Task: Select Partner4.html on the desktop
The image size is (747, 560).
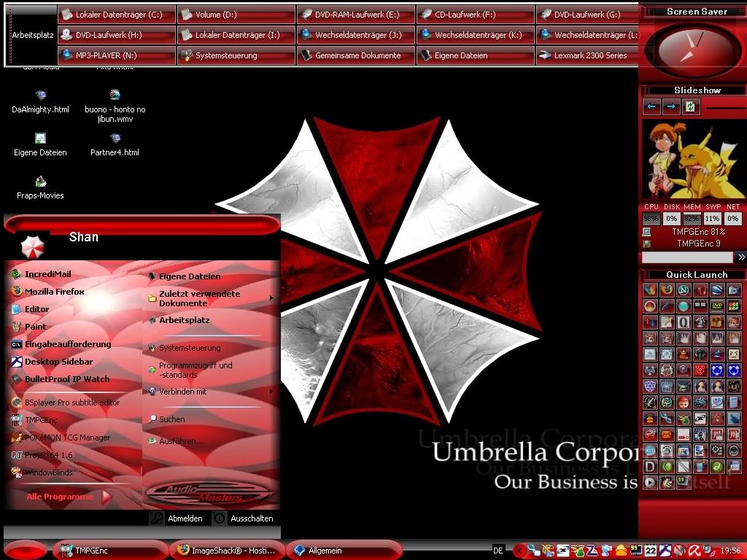Action: 115,145
